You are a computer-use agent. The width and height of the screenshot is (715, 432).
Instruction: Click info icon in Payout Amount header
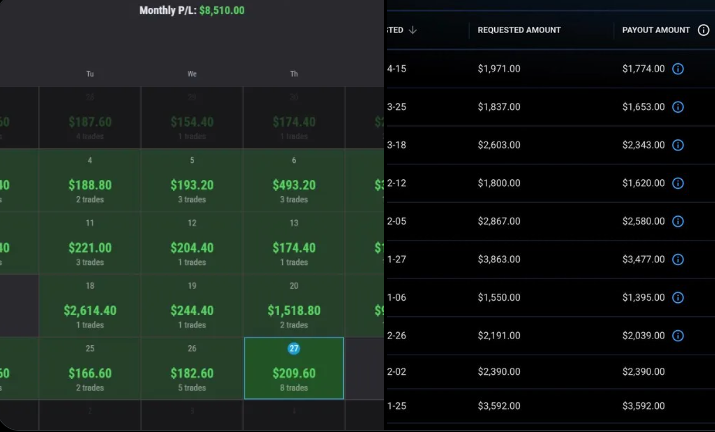tap(703, 30)
